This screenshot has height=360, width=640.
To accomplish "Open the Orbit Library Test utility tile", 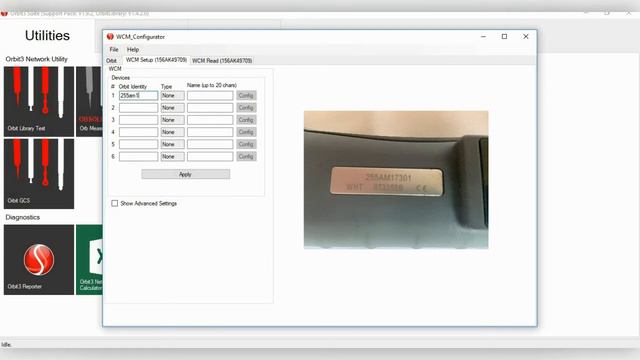I will 39,101.
